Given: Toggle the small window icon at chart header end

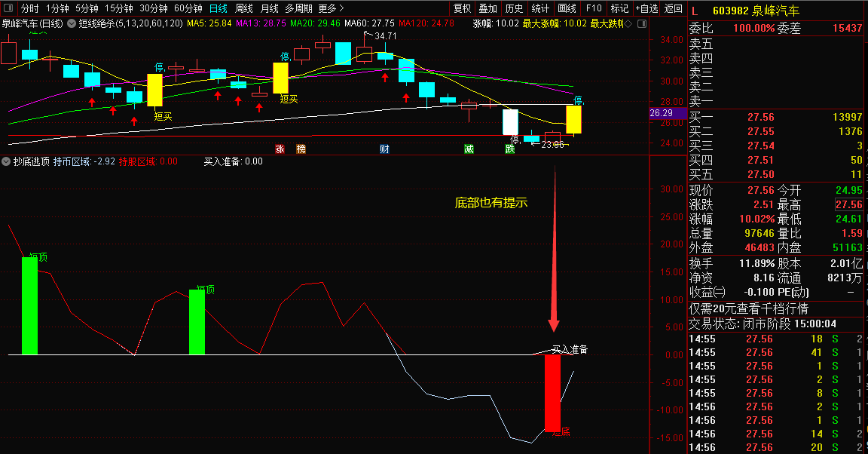Looking at the screenshot, I should pyautogui.click(x=642, y=24).
